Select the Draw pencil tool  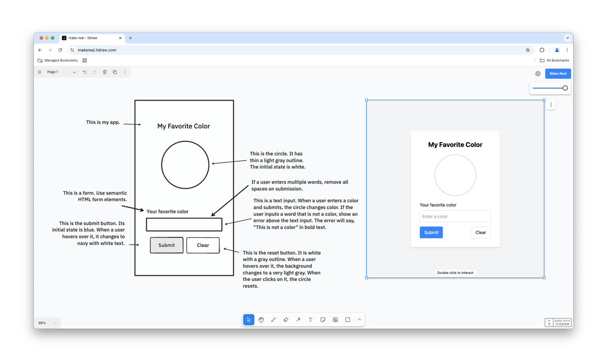[x=273, y=320]
